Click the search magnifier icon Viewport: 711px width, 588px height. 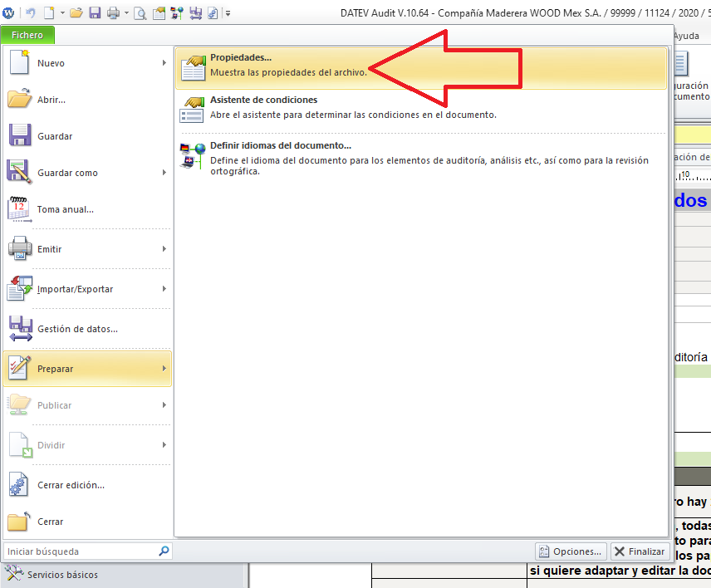[x=164, y=551]
